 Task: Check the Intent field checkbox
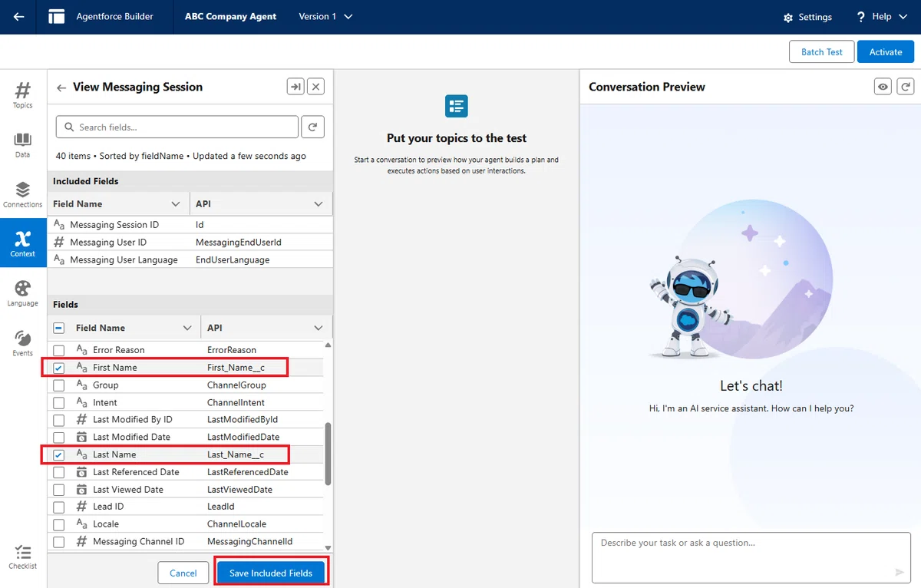point(59,402)
